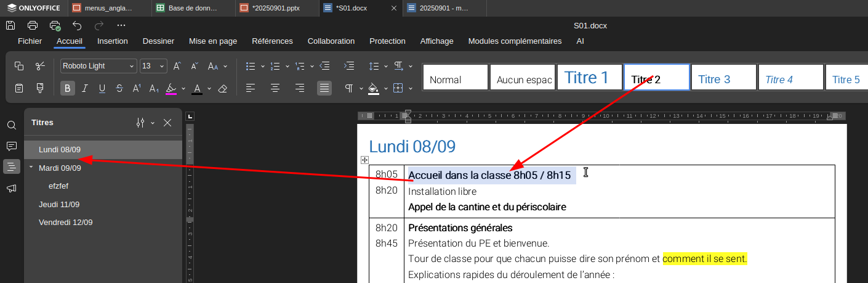Close the Titres panel

point(167,123)
